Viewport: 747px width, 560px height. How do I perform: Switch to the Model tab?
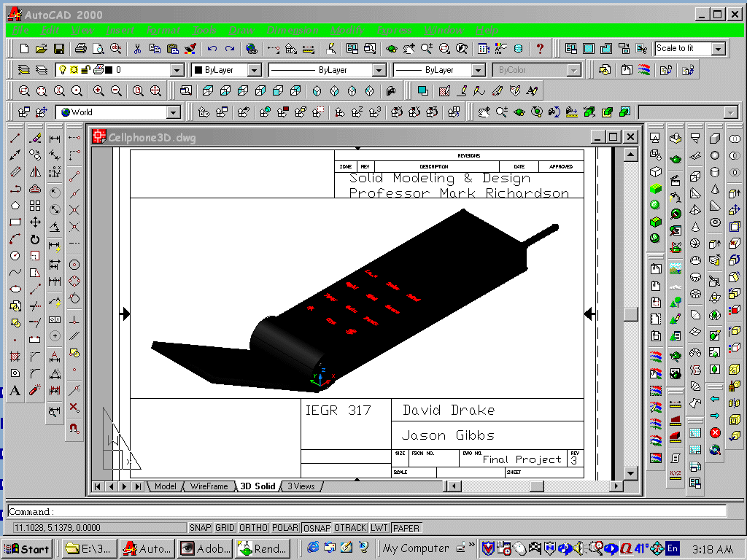(x=166, y=486)
